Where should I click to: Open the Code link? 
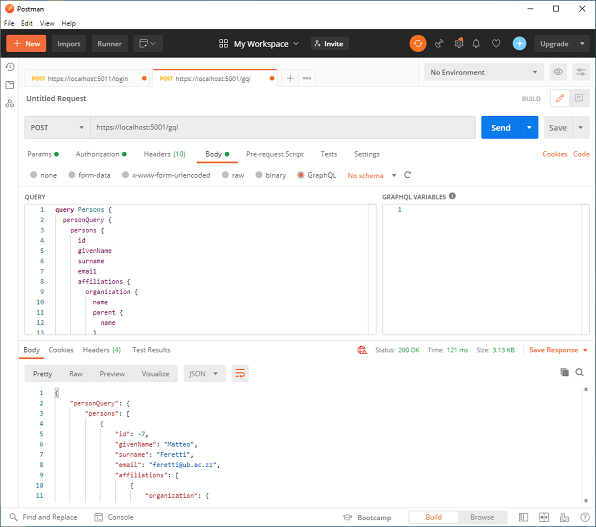(581, 154)
